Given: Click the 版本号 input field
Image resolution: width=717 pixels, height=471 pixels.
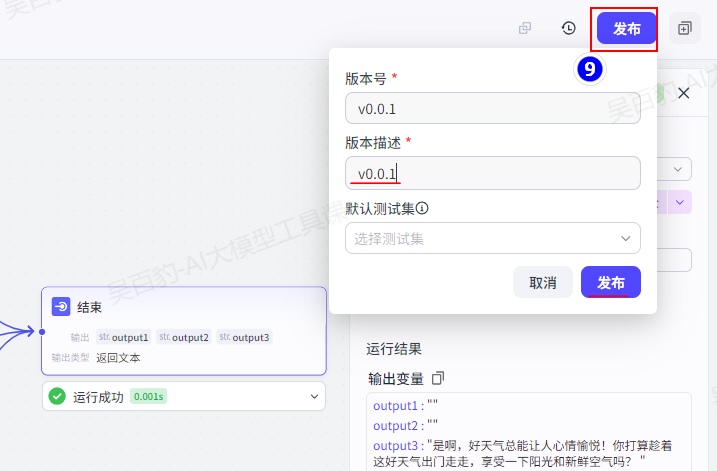Looking at the screenshot, I should [x=492, y=108].
